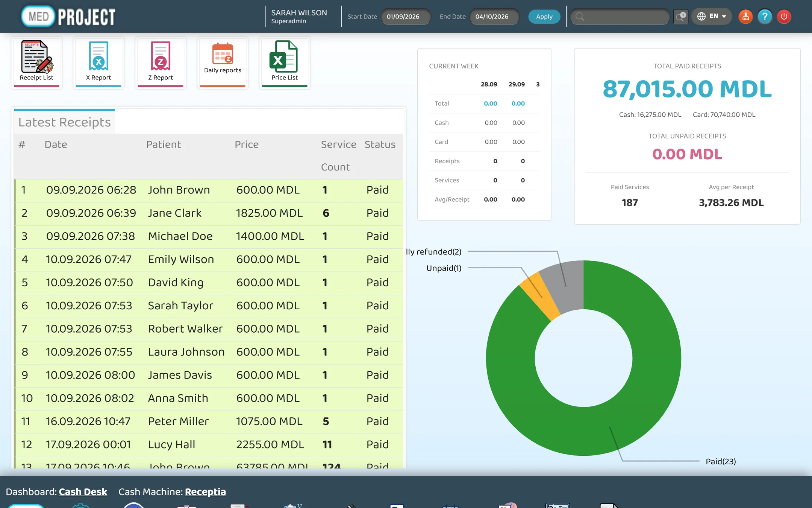The width and height of the screenshot is (812, 508).
Task: Click the Price column header
Action: click(x=247, y=144)
